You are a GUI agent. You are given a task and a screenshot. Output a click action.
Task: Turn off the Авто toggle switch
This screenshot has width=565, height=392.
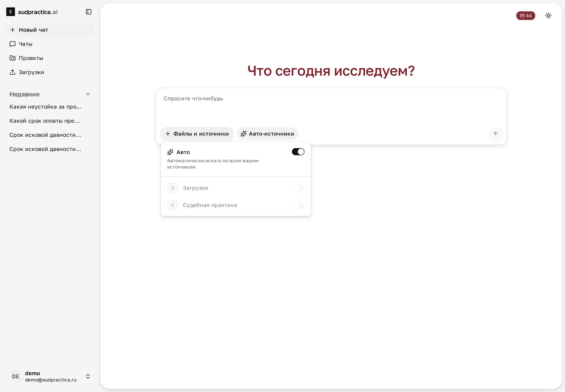click(x=298, y=152)
